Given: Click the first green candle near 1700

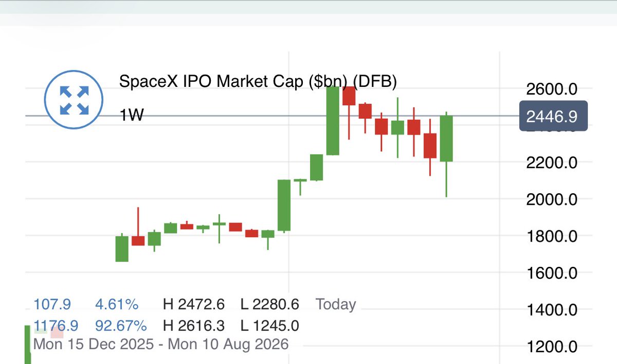Looking at the screenshot, I should click(122, 249).
